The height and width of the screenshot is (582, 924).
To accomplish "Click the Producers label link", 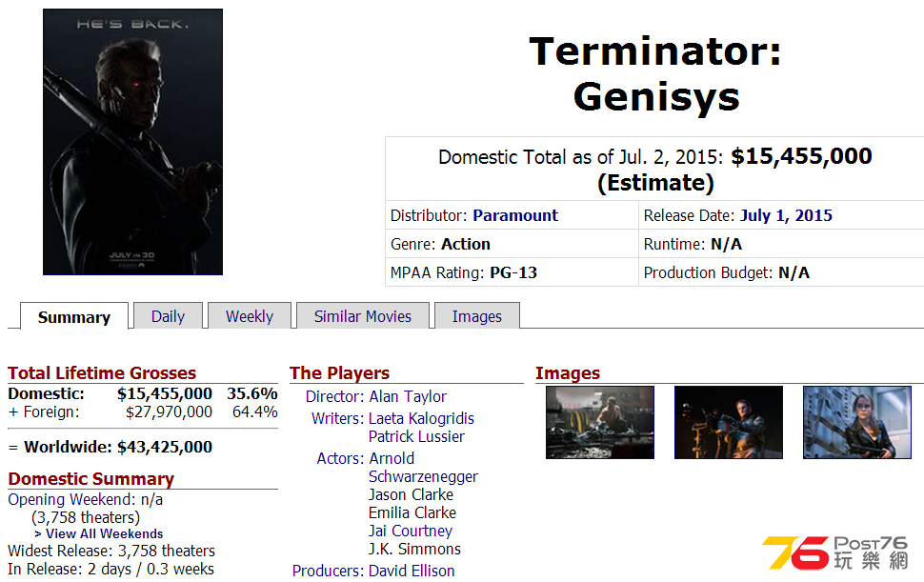I will pyautogui.click(x=329, y=571).
